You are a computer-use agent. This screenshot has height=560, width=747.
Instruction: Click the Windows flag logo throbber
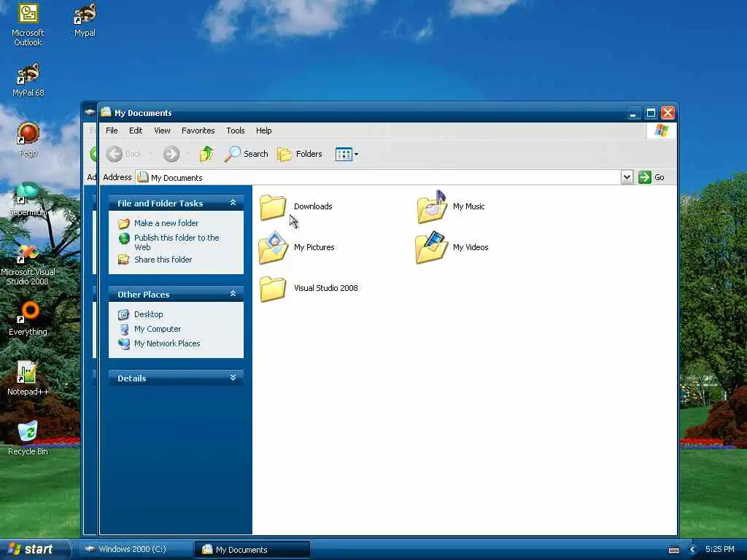click(662, 131)
